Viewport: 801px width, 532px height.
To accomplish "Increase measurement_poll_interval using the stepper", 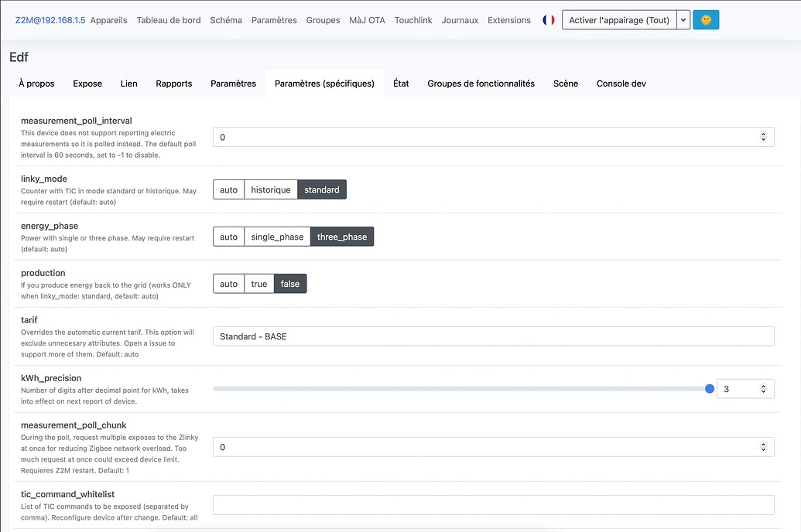I will point(765,132).
